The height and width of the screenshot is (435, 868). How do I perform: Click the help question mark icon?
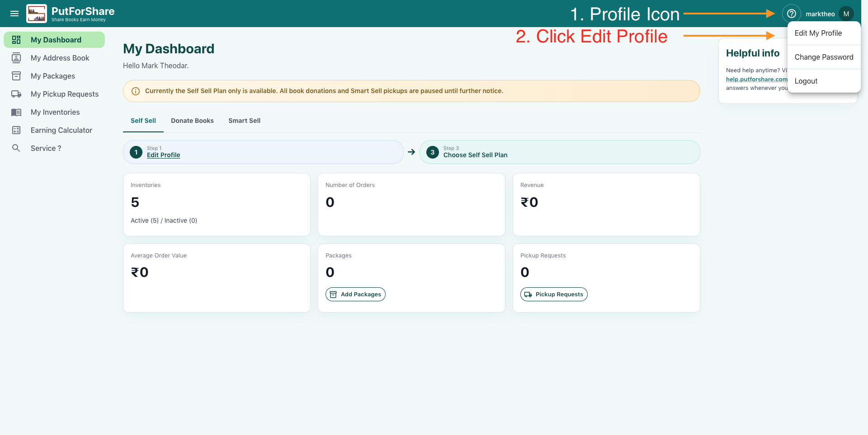click(x=792, y=14)
